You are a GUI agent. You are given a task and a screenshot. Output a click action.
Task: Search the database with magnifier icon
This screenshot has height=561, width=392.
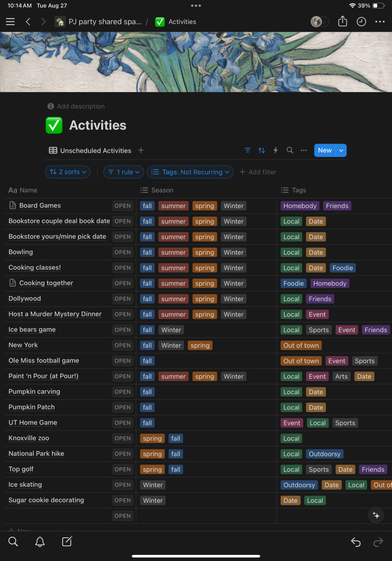coord(290,150)
